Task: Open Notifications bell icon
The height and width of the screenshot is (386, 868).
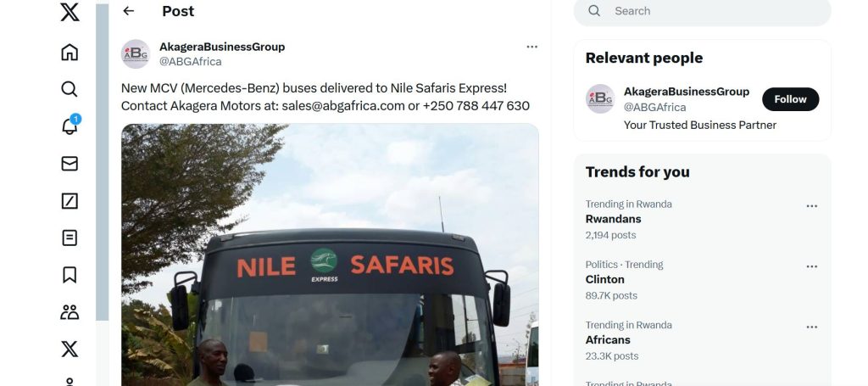Action: pyautogui.click(x=70, y=126)
